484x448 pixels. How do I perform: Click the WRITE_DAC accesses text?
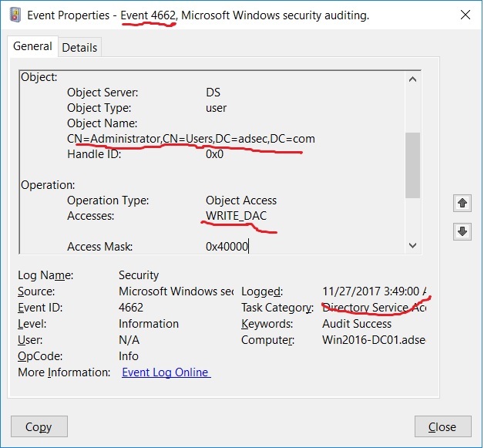(236, 216)
